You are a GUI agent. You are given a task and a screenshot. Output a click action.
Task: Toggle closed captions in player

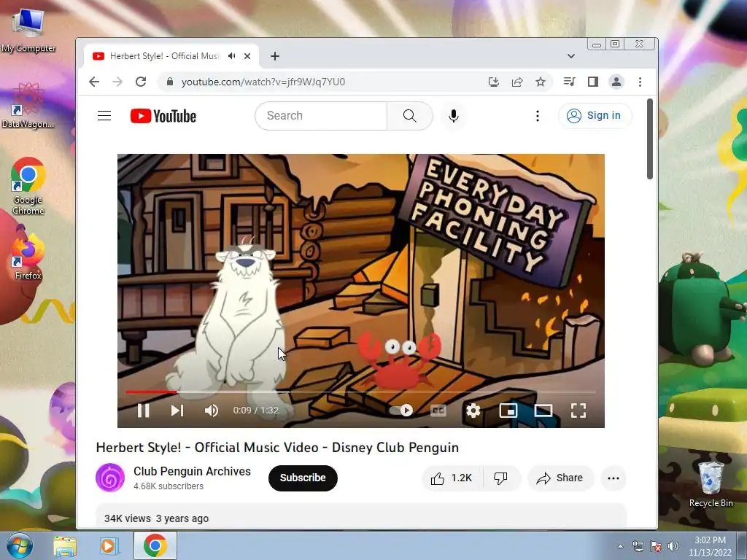click(438, 410)
